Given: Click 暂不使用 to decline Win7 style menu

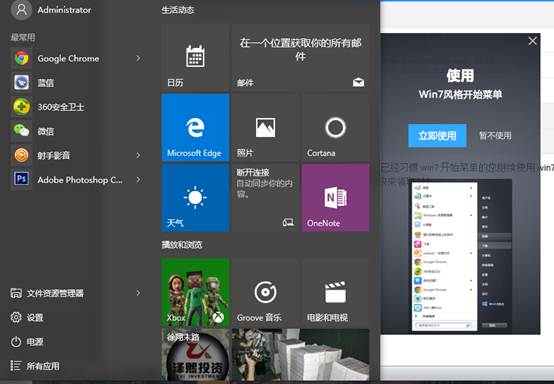Looking at the screenshot, I should (x=495, y=136).
